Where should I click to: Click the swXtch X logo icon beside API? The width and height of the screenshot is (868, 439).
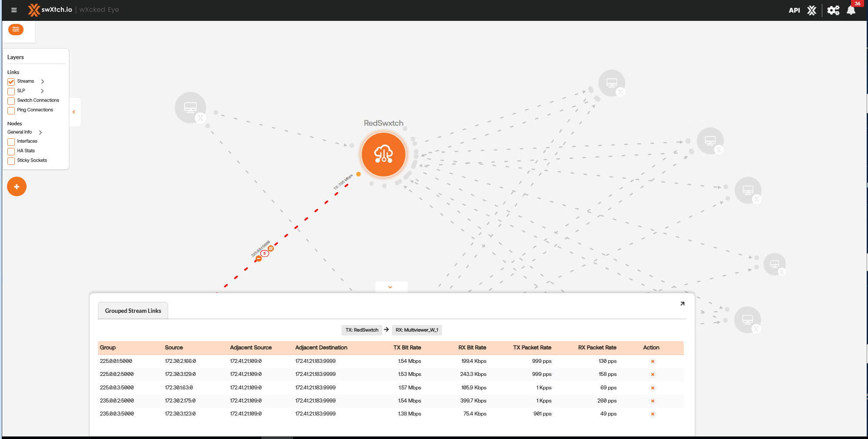pyautogui.click(x=811, y=10)
